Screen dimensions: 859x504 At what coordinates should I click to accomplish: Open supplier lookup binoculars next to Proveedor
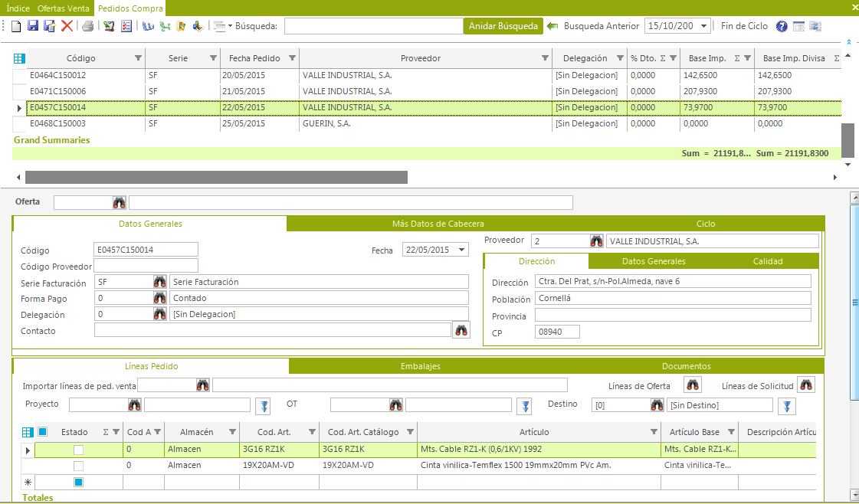coord(597,241)
